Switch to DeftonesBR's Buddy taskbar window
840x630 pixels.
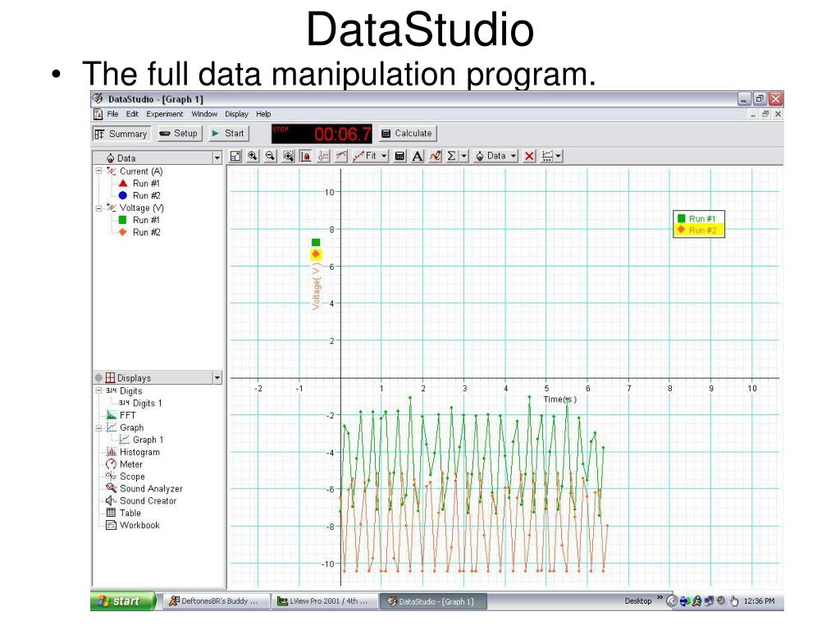pos(216,601)
